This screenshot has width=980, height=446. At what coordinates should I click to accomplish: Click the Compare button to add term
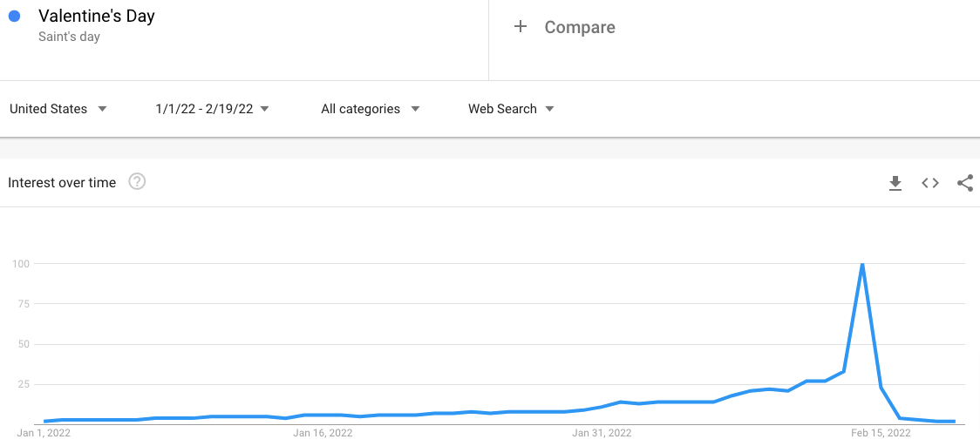tap(580, 27)
